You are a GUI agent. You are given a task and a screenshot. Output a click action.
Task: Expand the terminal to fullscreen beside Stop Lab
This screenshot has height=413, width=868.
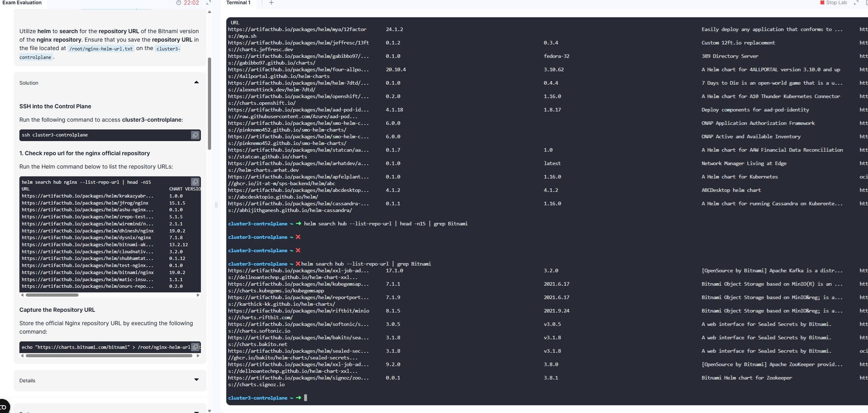coord(856,3)
